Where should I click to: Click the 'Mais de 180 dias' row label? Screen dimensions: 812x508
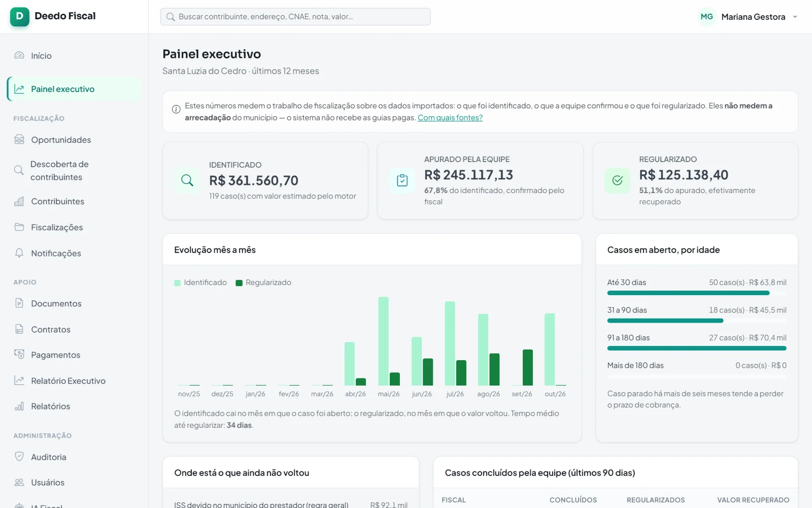tap(635, 365)
